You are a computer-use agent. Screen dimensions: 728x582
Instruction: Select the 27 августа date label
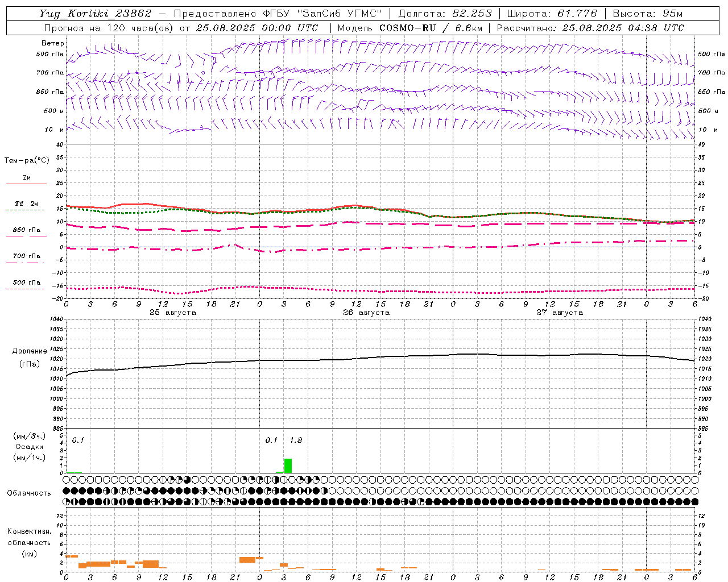(560, 313)
